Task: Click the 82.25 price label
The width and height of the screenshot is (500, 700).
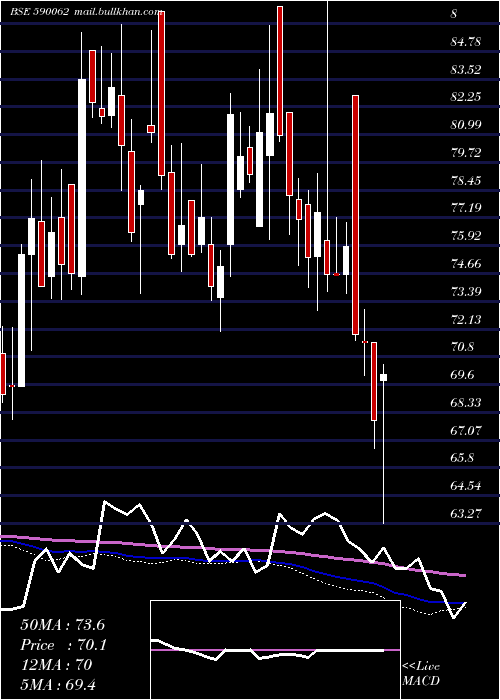Action: pos(466,97)
